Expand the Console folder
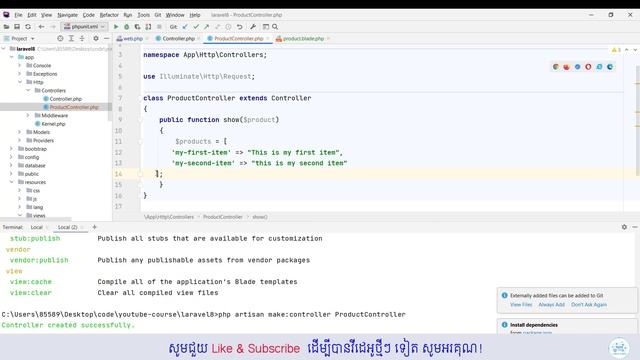Screen dimensions: 640x360 pyautogui.click(x=20, y=65)
